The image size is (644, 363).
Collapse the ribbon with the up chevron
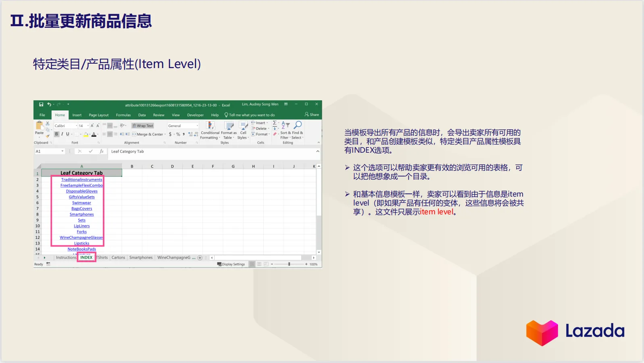tap(319, 143)
